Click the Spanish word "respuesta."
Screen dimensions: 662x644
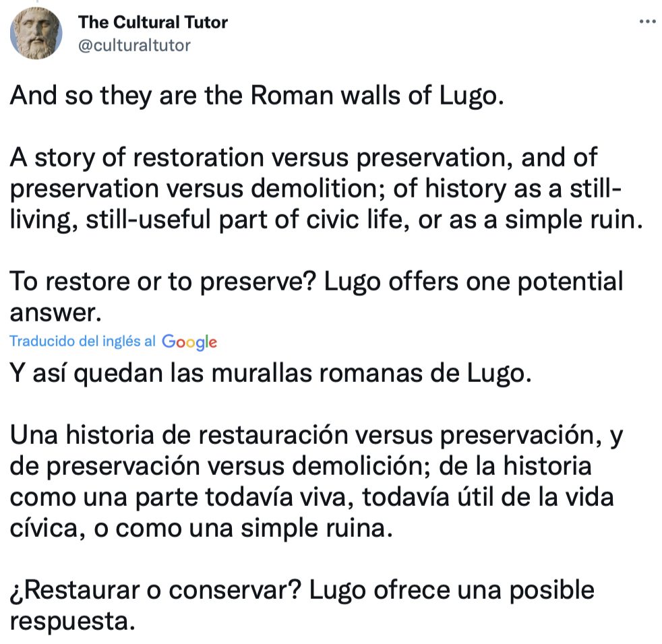click(73, 620)
